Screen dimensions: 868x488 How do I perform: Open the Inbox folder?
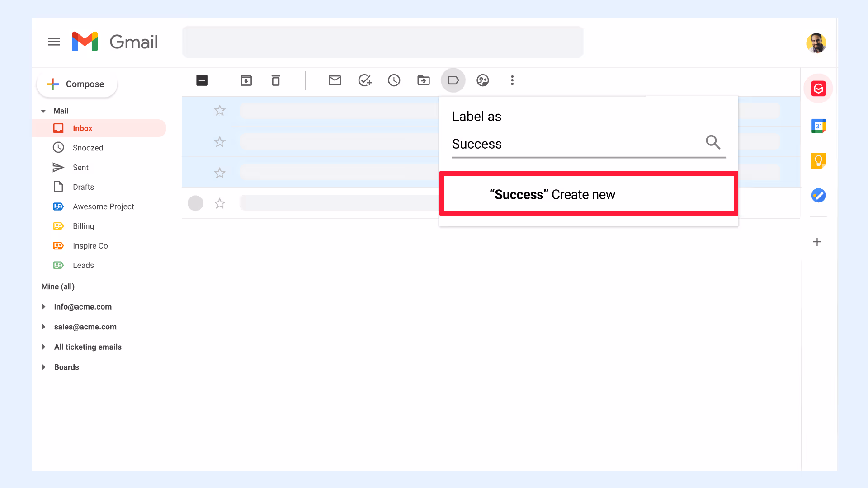(x=99, y=128)
